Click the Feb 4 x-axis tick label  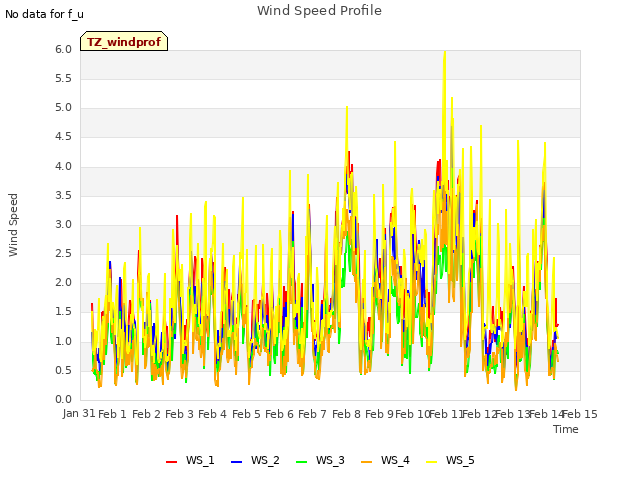pyautogui.click(x=212, y=414)
